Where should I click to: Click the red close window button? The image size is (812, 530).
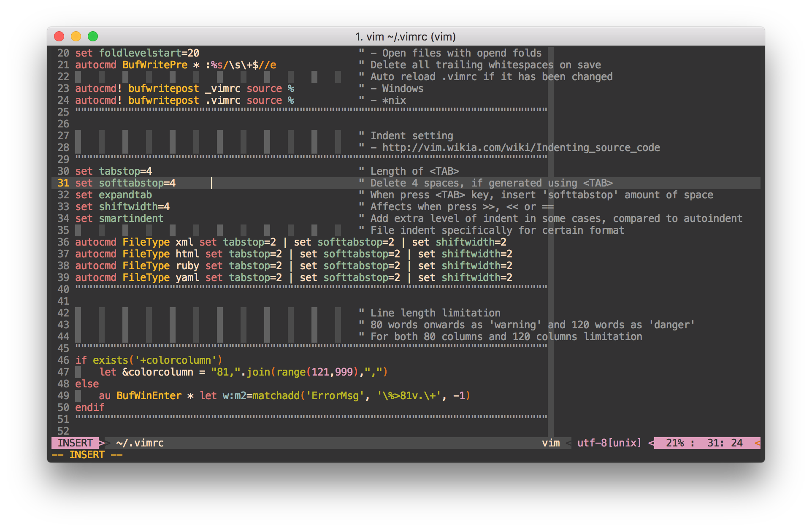pyautogui.click(x=59, y=37)
